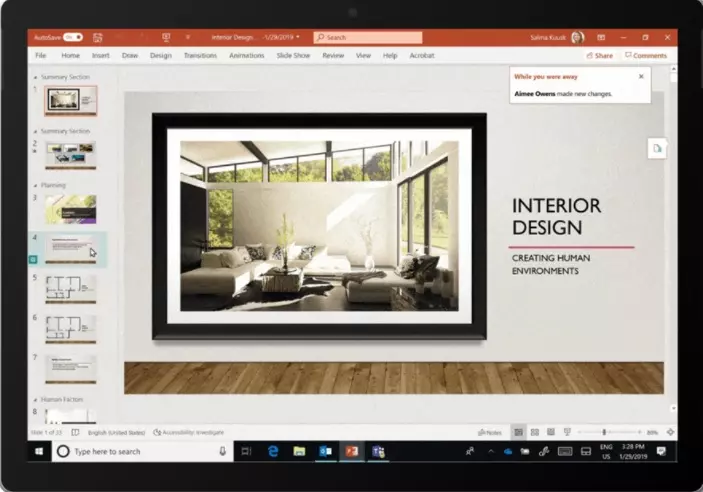
Task: Click the taskbar microphone icon
Action: click(222, 451)
